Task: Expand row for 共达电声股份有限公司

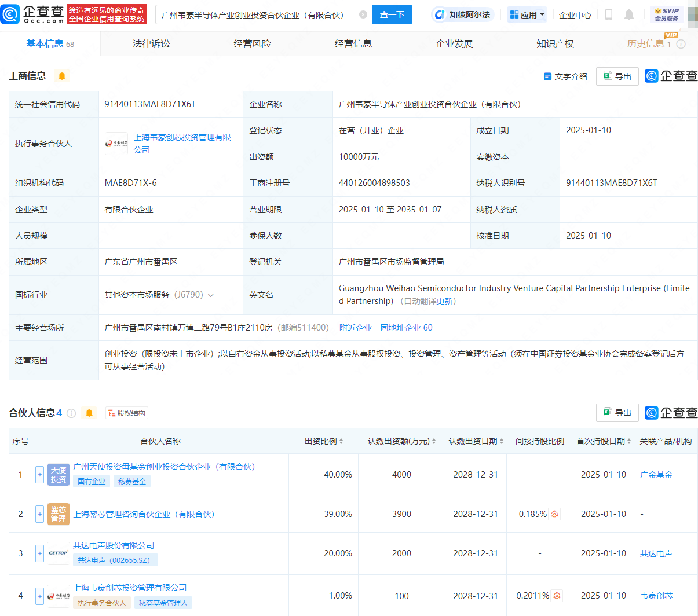Action: [x=39, y=553]
